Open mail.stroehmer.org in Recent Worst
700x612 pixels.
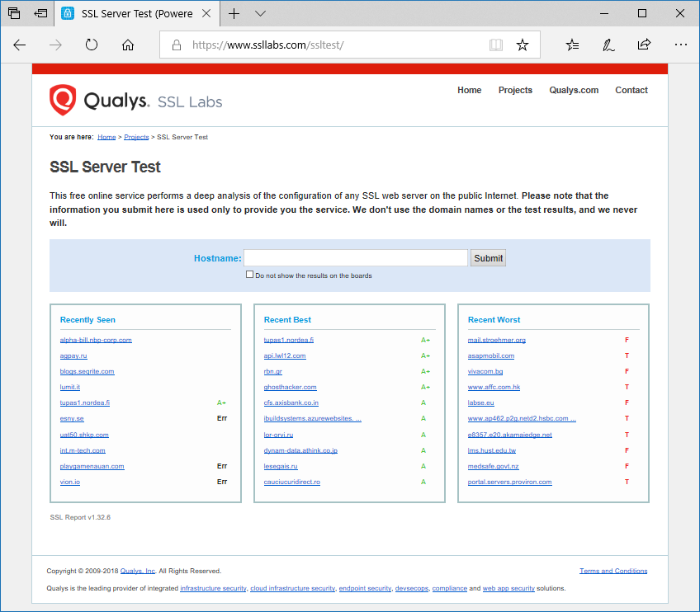click(x=497, y=340)
